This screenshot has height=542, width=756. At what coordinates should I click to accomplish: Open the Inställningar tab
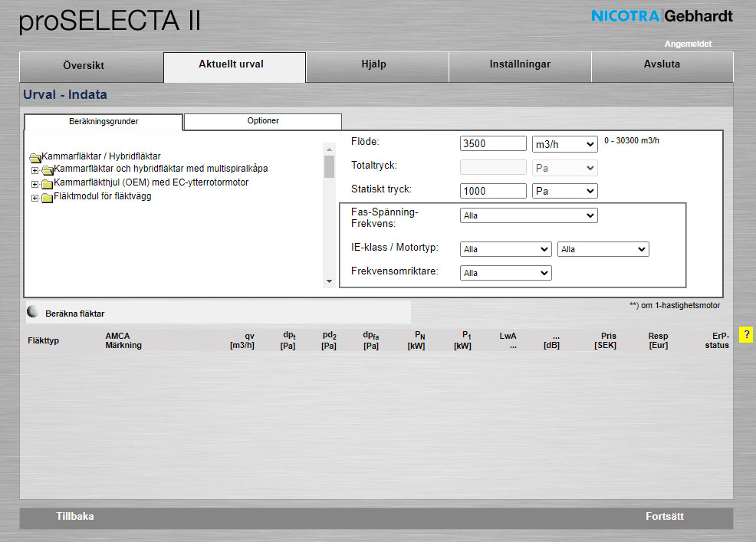click(x=520, y=65)
